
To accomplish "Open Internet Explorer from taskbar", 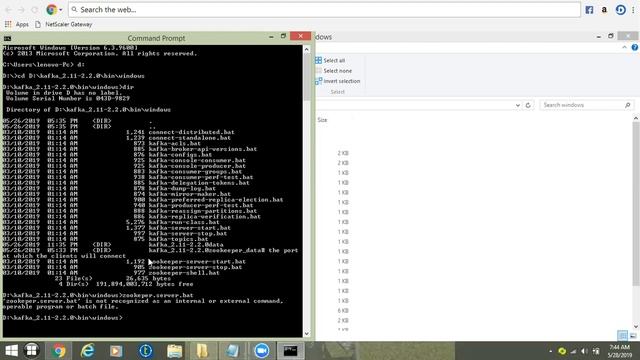I will pos(87,351).
